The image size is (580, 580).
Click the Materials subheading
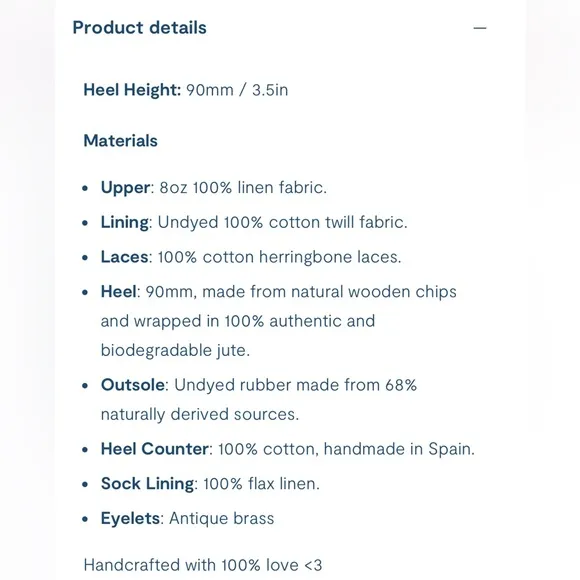(x=121, y=141)
